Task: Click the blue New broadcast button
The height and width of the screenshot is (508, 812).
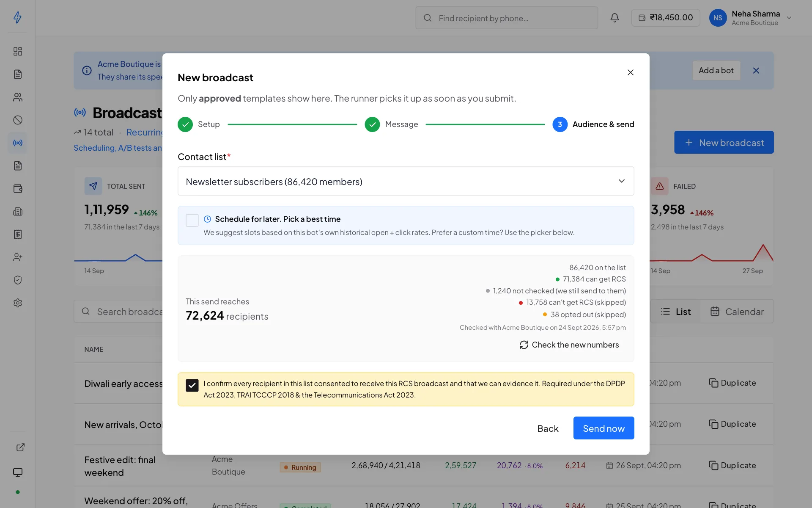Action: click(x=724, y=142)
